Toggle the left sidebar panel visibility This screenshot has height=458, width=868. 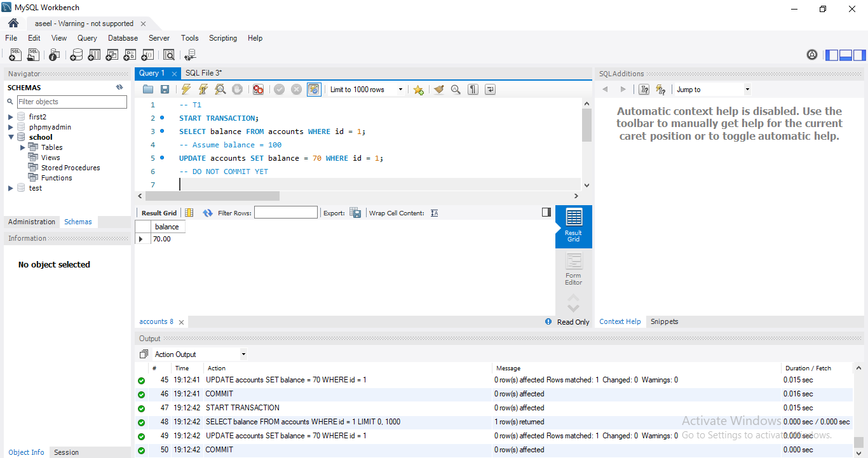point(832,55)
